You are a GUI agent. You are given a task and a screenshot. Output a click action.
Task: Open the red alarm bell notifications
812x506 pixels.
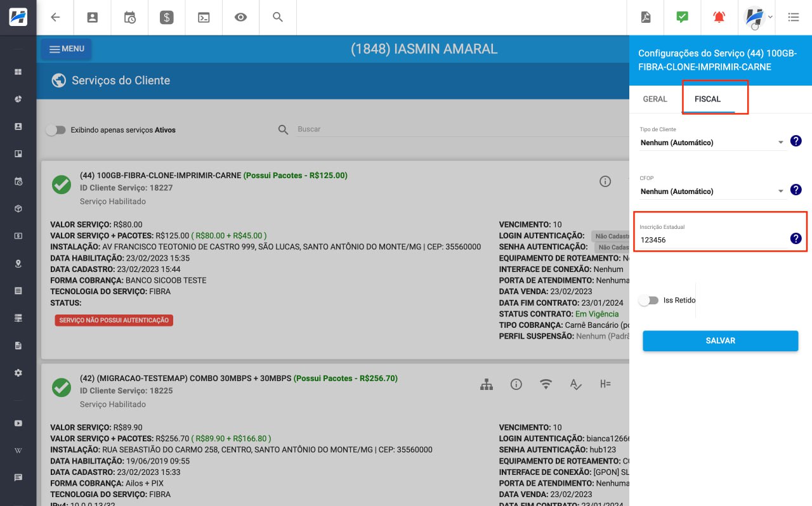(719, 17)
